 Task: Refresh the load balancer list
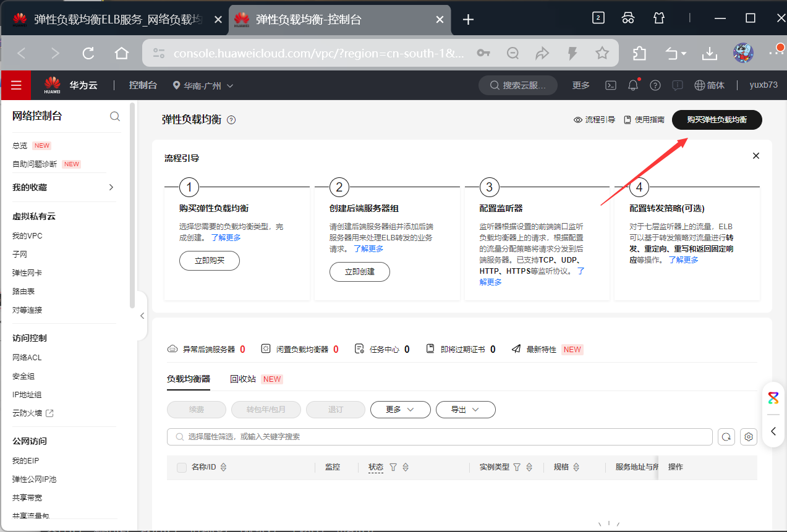[x=726, y=437]
